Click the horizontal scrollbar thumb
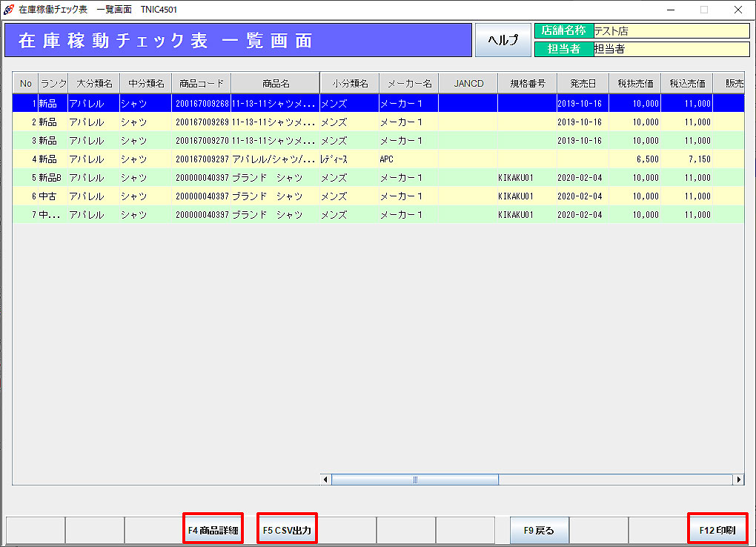Screen dimensions: 756x547 point(415,480)
